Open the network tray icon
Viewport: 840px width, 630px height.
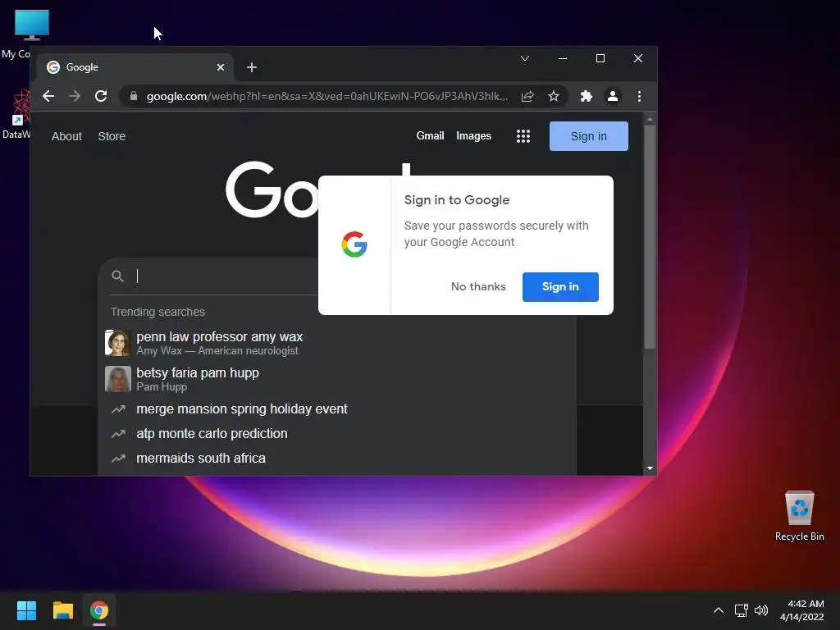[742, 610]
